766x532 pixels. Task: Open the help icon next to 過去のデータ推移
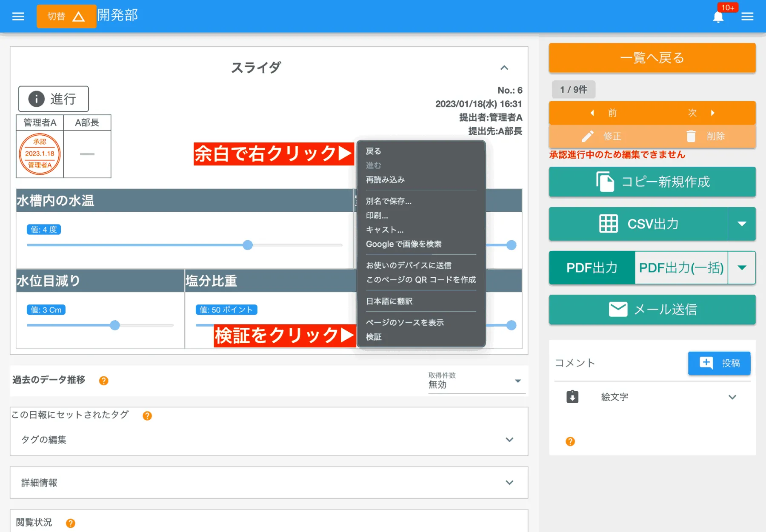(103, 381)
